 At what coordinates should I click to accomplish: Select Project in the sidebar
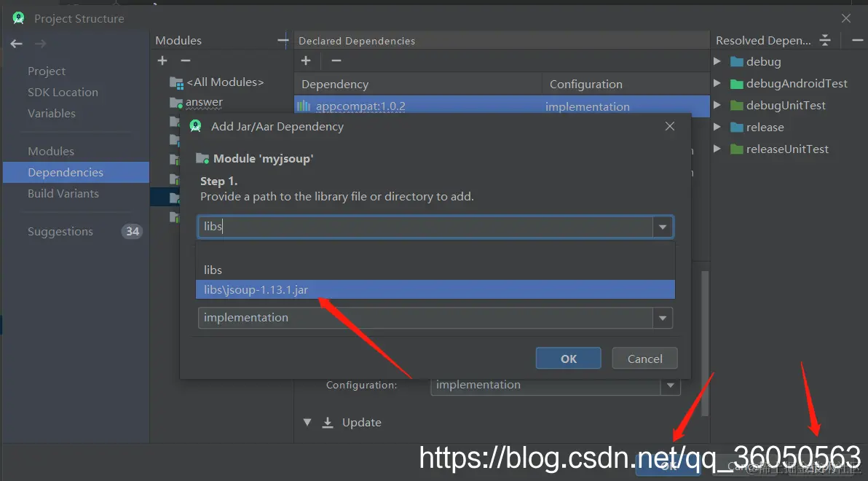pyautogui.click(x=47, y=71)
